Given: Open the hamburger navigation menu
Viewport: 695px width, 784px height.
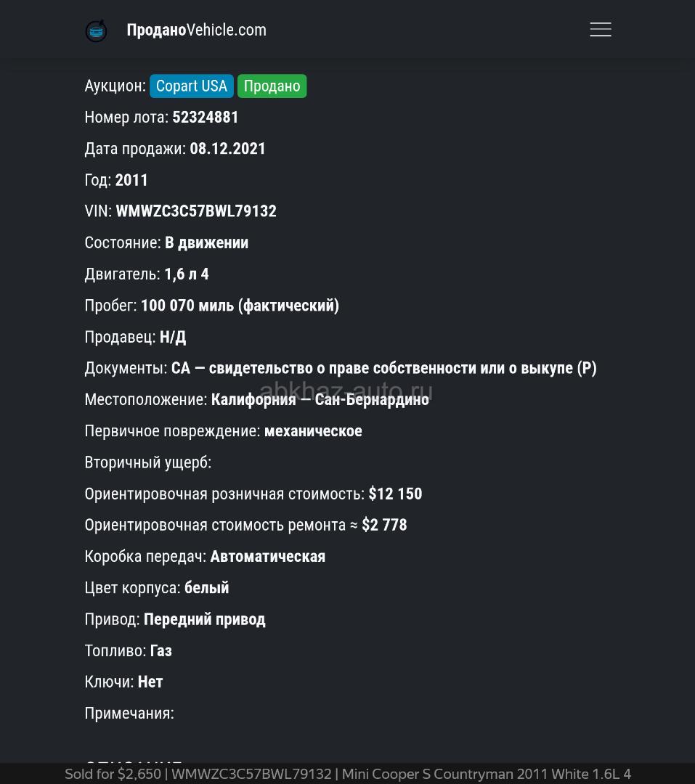Looking at the screenshot, I should pyautogui.click(x=600, y=30).
